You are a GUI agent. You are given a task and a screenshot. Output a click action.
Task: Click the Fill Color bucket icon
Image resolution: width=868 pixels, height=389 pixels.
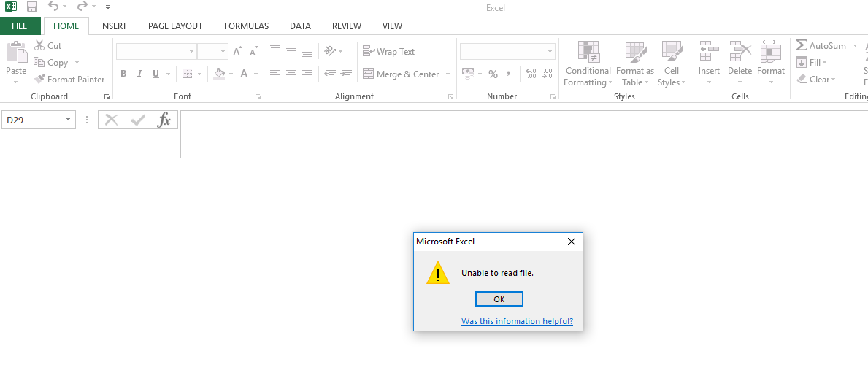point(219,74)
